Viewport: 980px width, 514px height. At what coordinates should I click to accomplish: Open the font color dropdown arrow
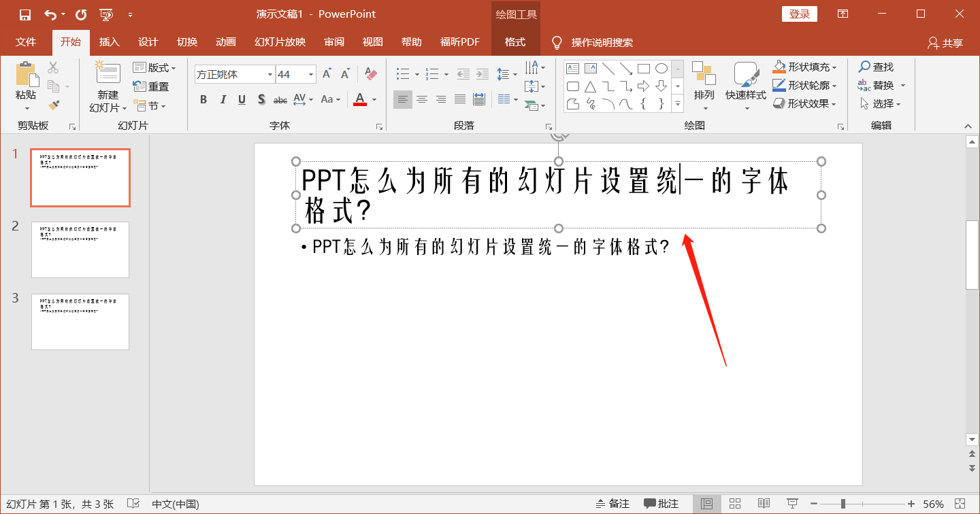[x=374, y=100]
